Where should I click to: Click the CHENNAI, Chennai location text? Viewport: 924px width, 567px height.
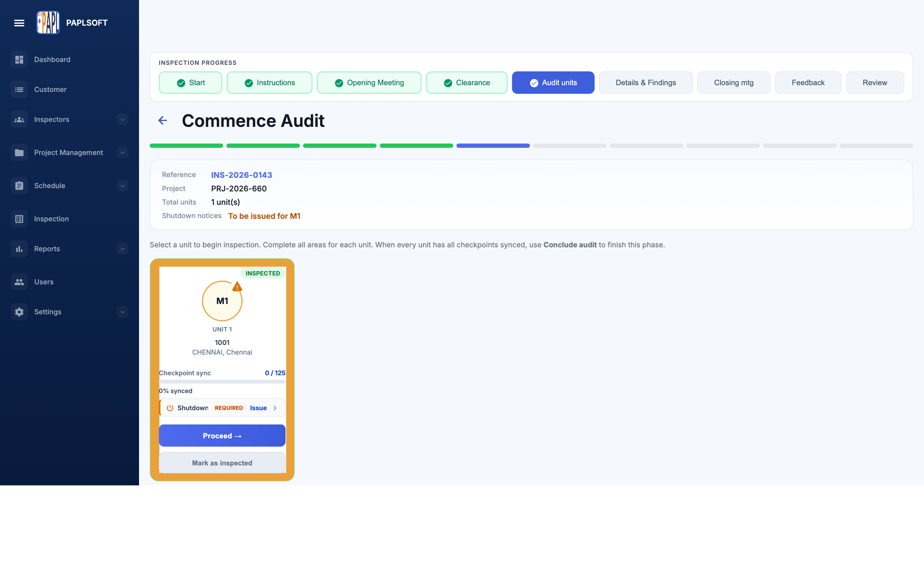pyautogui.click(x=222, y=352)
